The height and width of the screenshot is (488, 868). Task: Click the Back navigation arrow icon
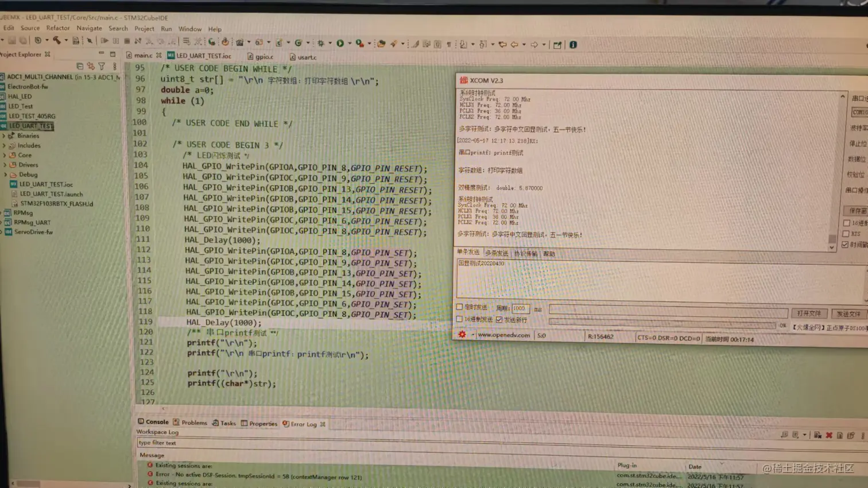click(514, 44)
